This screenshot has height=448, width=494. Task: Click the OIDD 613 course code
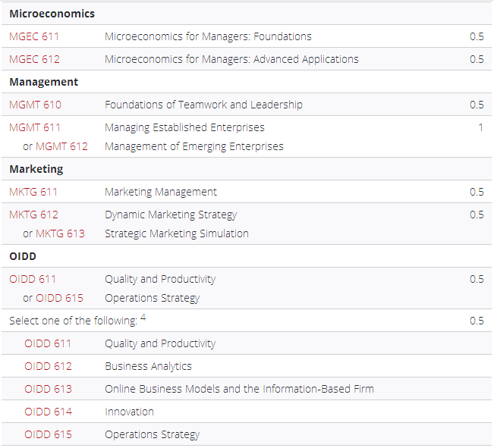click(48, 389)
